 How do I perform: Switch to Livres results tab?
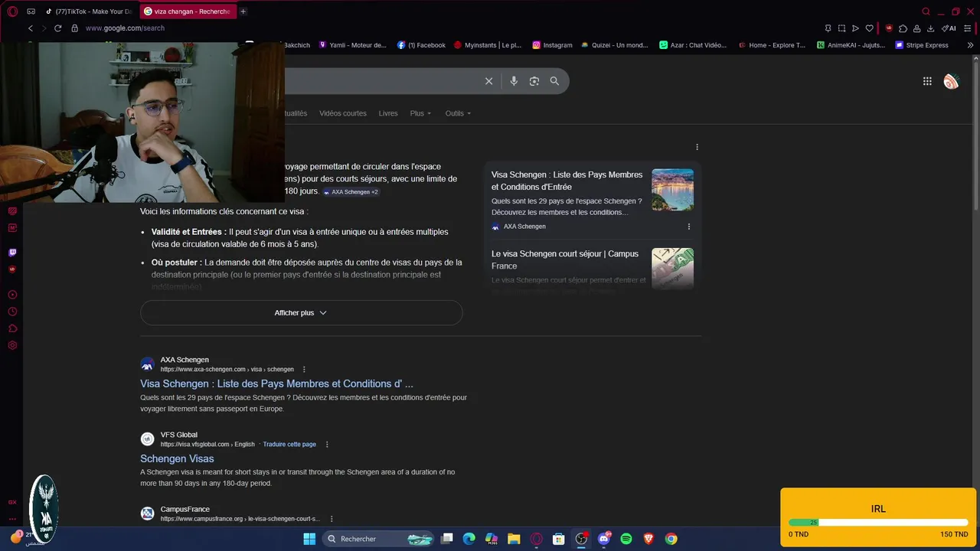point(388,113)
